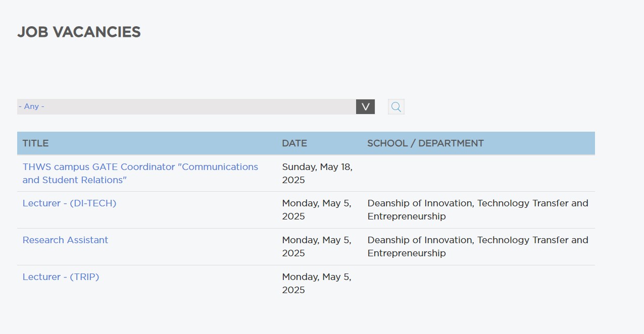Click the DATE column header
Image resolution: width=644 pixels, height=334 pixels.
(294, 143)
